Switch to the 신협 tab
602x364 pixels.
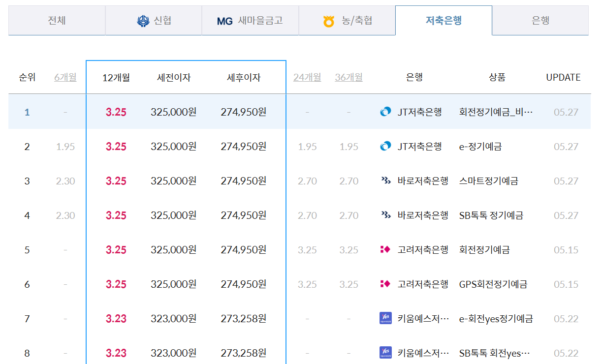154,21
